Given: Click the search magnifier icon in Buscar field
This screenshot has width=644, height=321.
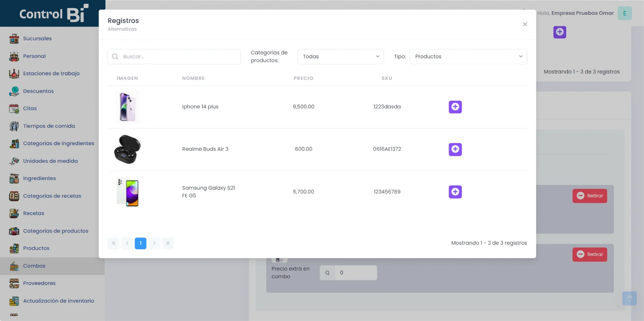Looking at the screenshot, I should [115, 57].
